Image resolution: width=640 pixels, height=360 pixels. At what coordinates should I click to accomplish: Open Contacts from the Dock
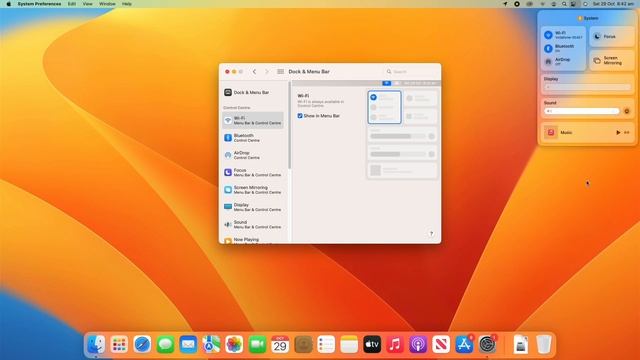click(x=303, y=344)
